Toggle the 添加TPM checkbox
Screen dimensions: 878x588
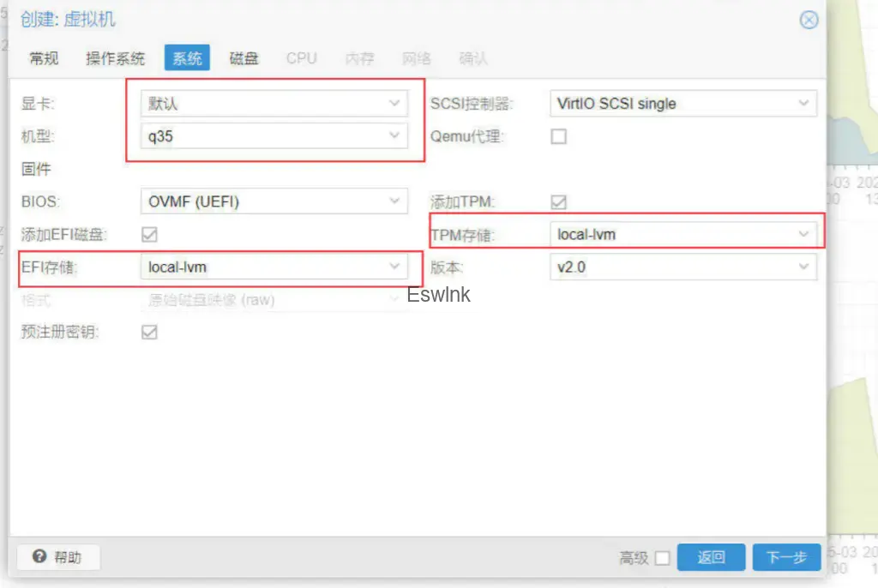[558, 202]
